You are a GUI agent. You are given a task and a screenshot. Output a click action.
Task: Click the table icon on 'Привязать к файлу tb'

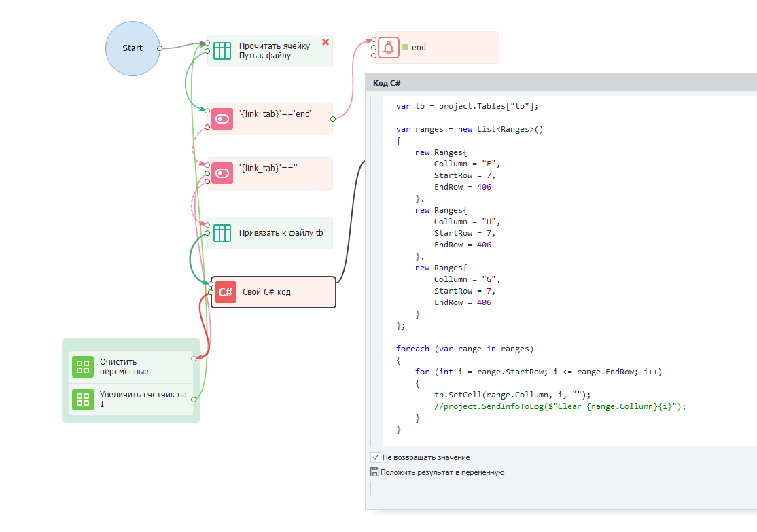pyautogui.click(x=222, y=233)
